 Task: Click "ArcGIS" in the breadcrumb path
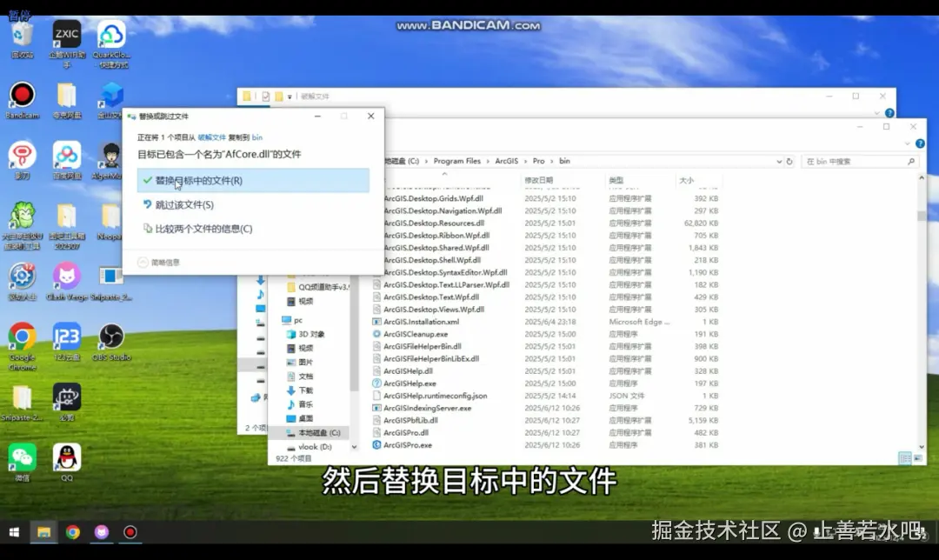(506, 161)
